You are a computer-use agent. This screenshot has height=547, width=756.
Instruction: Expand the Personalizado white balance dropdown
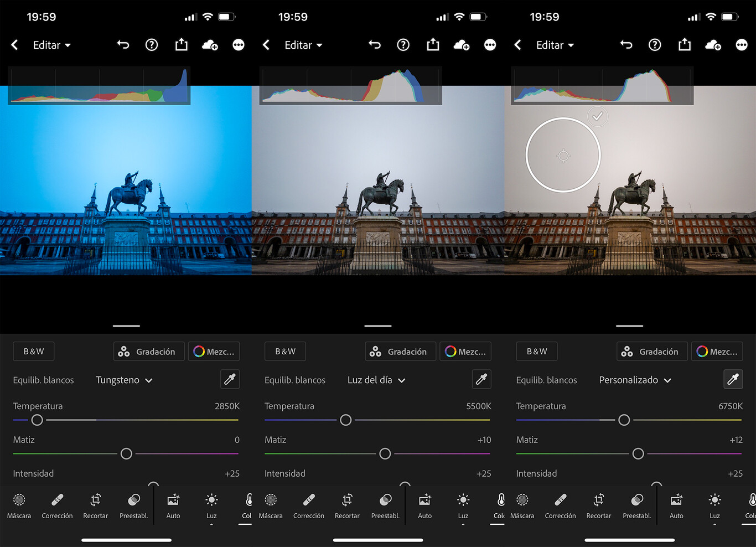click(x=635, y=380)
